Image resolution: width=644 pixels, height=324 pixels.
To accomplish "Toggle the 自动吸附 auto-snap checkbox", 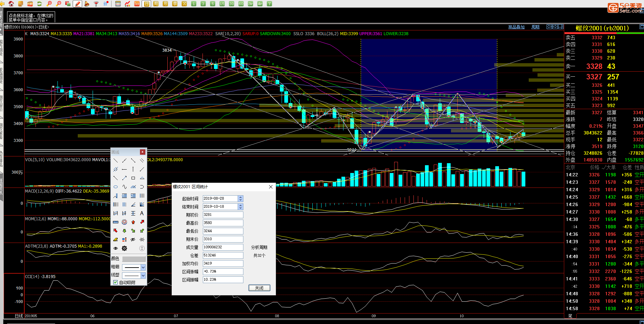I will pos(116,282).
